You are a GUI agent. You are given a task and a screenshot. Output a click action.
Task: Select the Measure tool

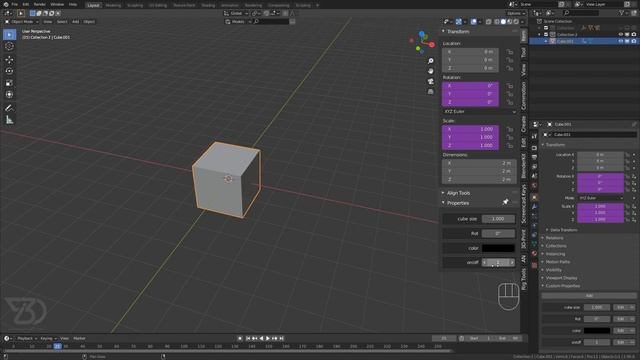(9, 120)
